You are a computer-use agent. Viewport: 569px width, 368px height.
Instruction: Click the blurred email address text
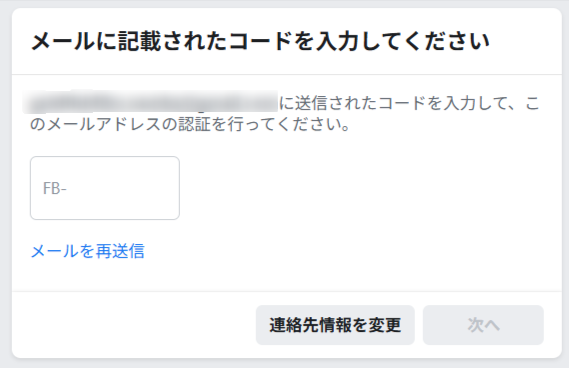pos(150,102)
